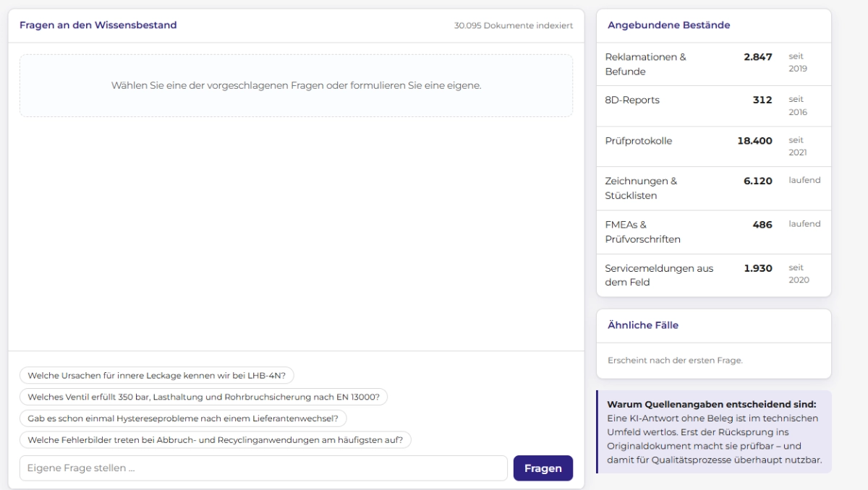
Task: Click the 8D-Reports row
Action: pyautogui.click(x=714, y=106)
